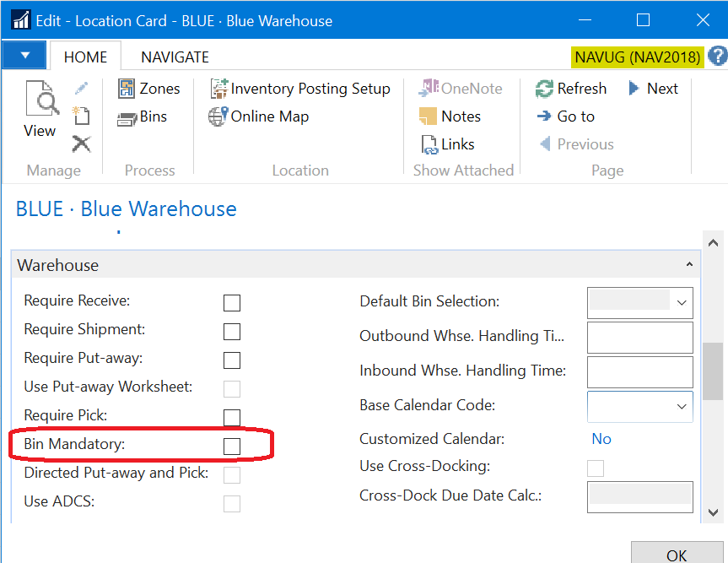This screenshot has height=563, width=728.
Task: Collapse the Warehouse section
Action: coord(691,265)
